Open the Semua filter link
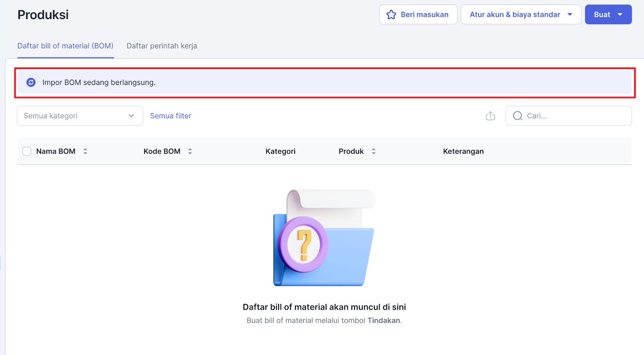The width and height of the screenshot is (644, 355). click(171, 116)
